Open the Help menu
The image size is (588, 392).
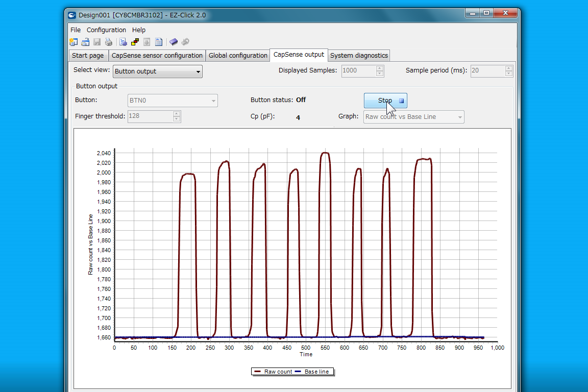pyautogui.click(x=138, y=30)
